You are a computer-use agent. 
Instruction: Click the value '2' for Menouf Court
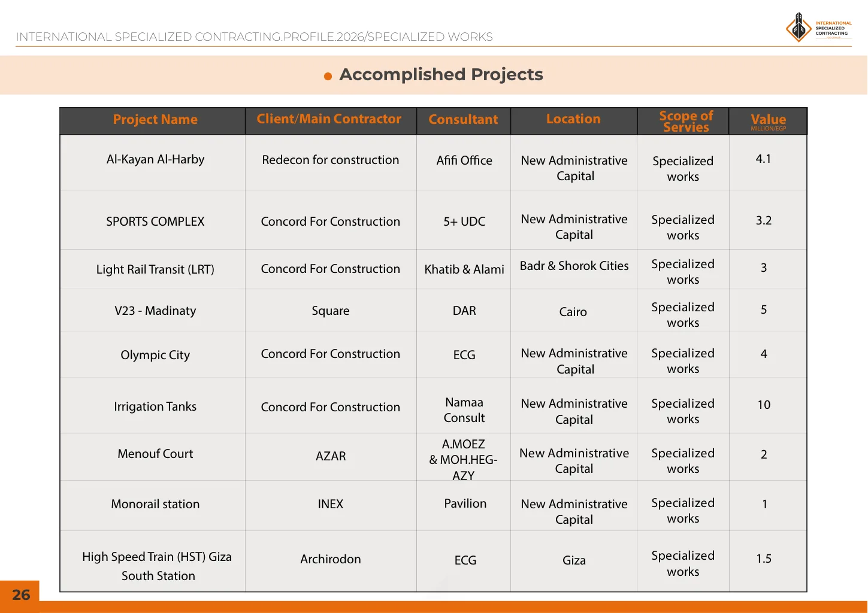[764, 454]
